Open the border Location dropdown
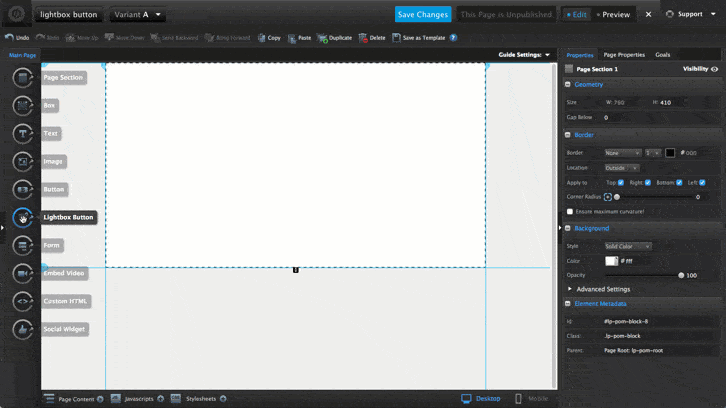Image resolution: width=726 pixels, height=408 pixels. (x=621, y=168)
